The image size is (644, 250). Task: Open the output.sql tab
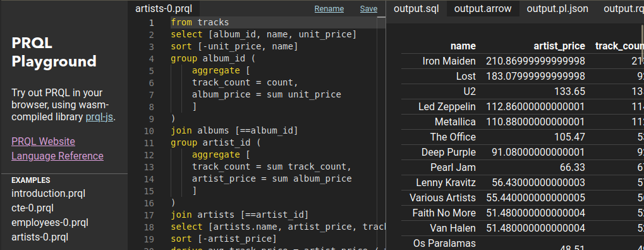pyautogui.click(x=416, y=9)
